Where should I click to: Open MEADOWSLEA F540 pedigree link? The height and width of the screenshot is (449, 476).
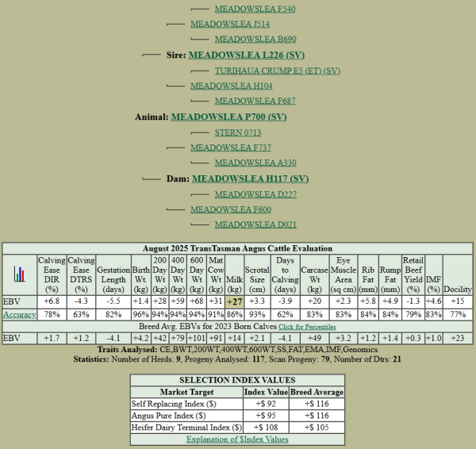pyautogui.click(x=255, y=9)
